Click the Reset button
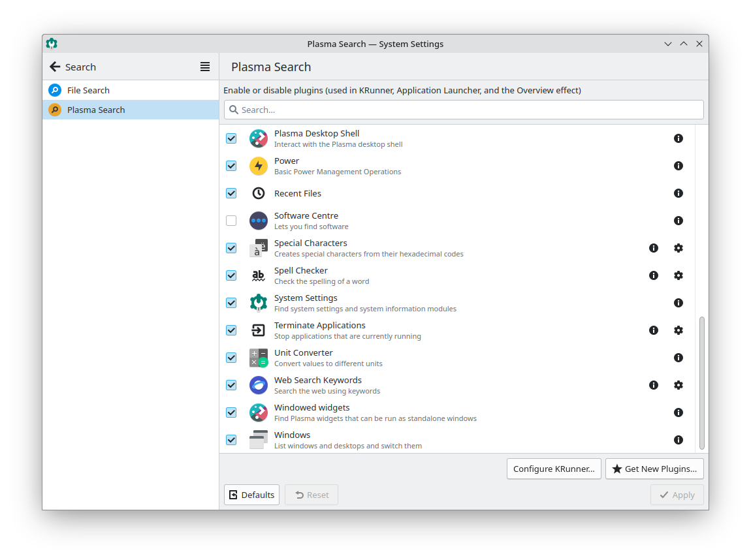 coord(312,495)
